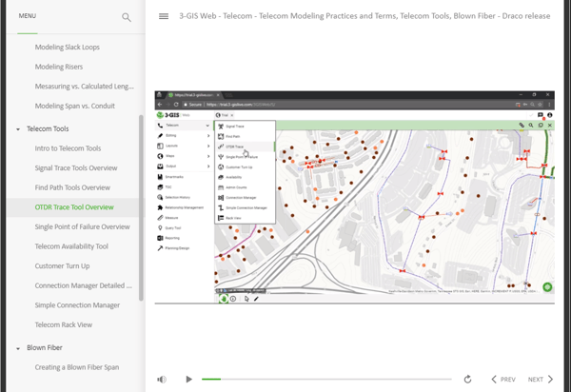Play the lesson video
The height and width of the screenshot is (392, 571).
tap(188, 380)
